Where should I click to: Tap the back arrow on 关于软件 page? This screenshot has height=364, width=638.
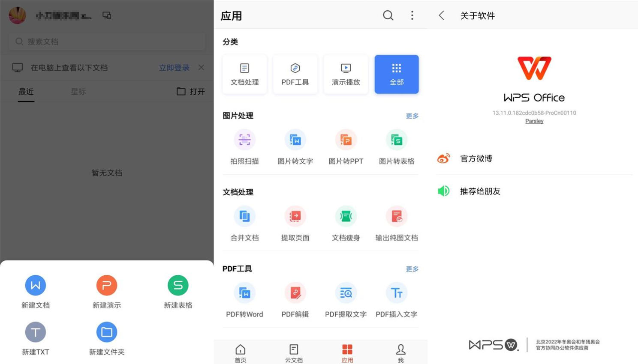[x=442, y=15]
